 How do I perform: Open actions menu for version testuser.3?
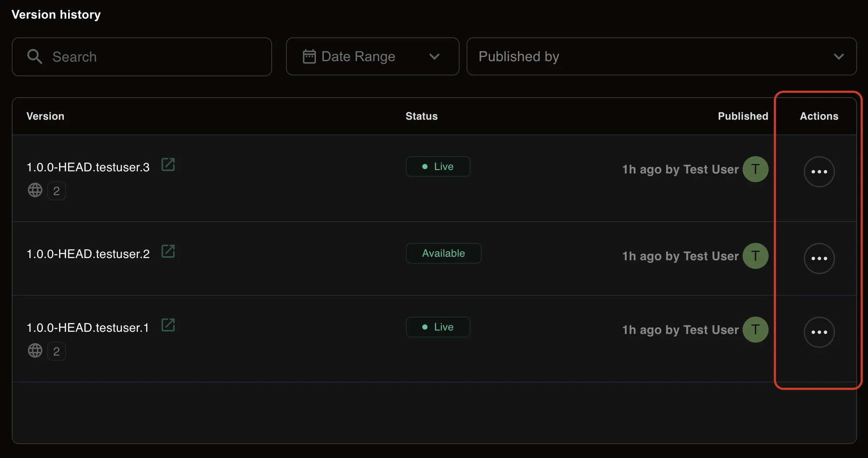click(819, 172)
